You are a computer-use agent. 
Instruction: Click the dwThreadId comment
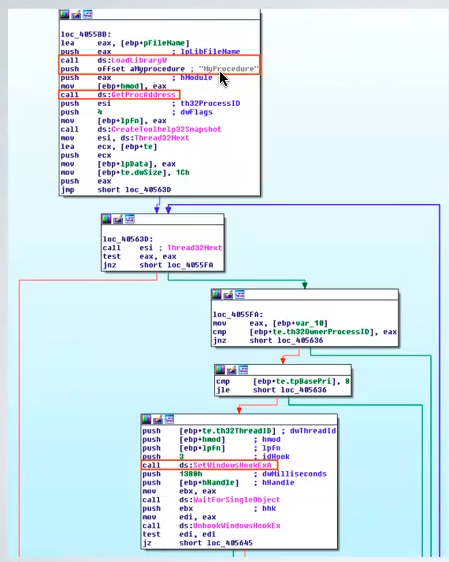tap(312, 430)
